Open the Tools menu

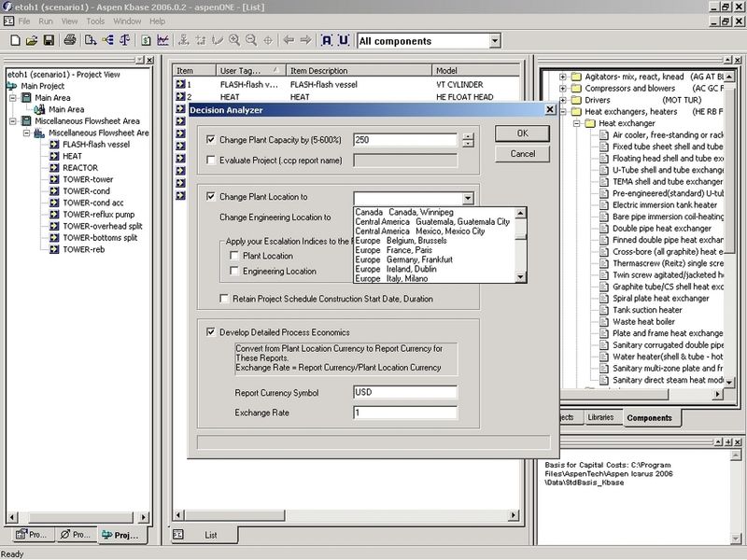point(95,21)
